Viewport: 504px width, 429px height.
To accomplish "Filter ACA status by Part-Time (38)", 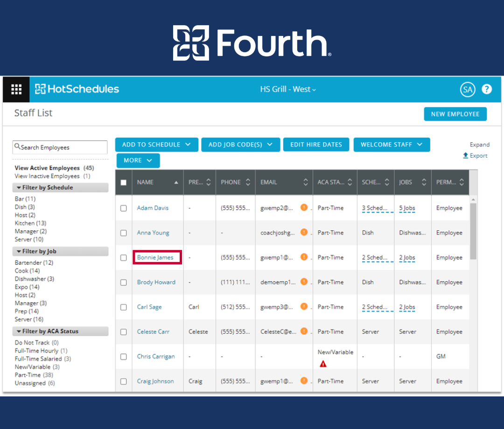I will 34,375.
